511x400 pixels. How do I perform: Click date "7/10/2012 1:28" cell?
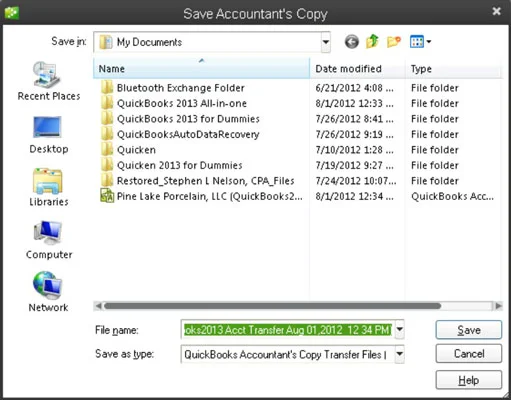(355, 150)
